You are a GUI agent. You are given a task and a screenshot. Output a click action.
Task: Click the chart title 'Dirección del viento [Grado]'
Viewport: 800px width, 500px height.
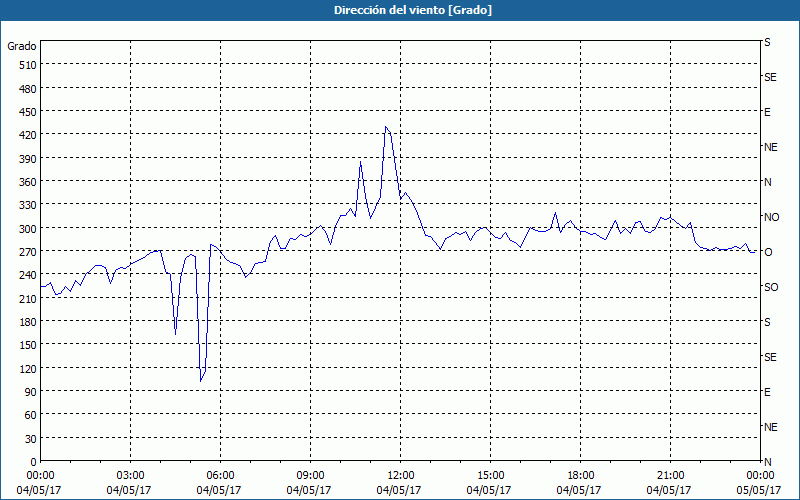(x=413, y=10)
